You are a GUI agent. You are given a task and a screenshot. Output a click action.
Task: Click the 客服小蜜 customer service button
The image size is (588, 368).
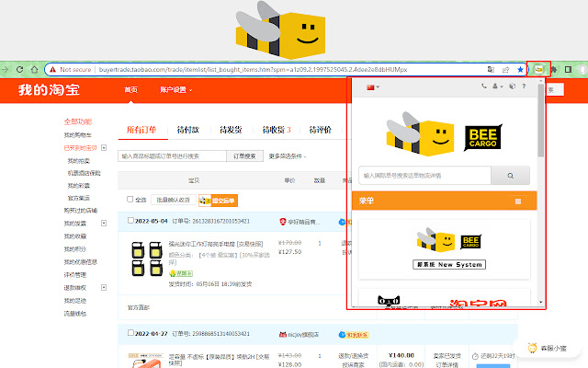pos(548,349)
